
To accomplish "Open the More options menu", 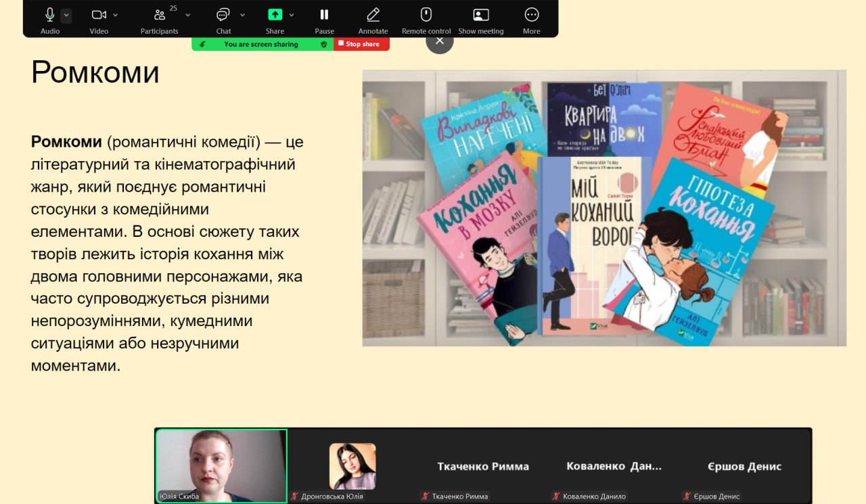I will click(x=532, y=14).
